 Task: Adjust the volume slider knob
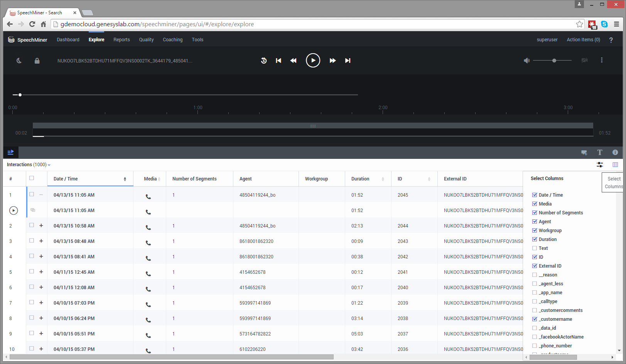554,61
